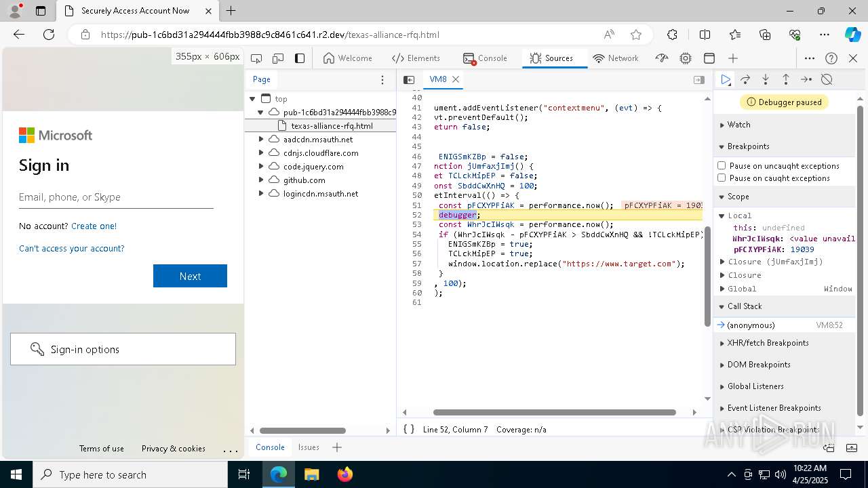Image resolution: width=868 pixels, height=488 pixels.
Task: Launch Firefox from the taskbar
Action: pos(344,474)
